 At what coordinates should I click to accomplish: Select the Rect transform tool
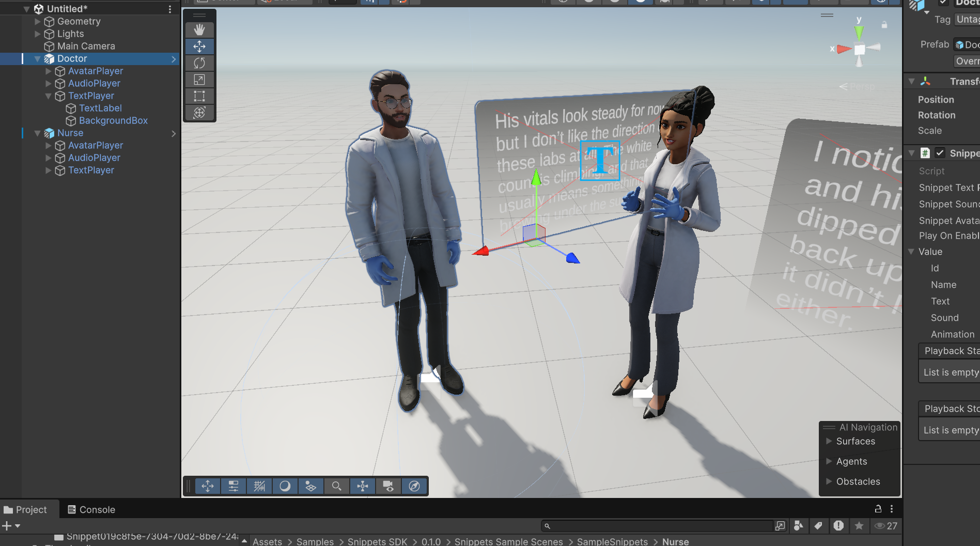click(199, 96)
